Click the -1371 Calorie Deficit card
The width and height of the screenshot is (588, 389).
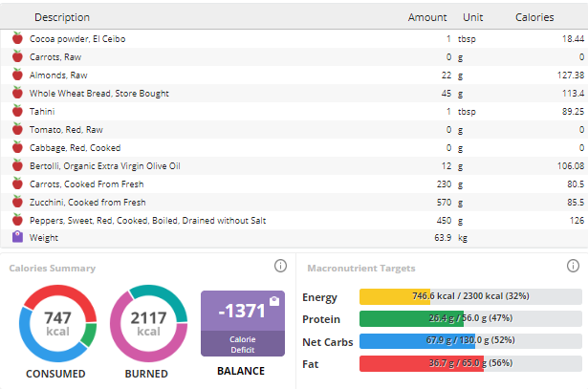[x=243, y=323]
